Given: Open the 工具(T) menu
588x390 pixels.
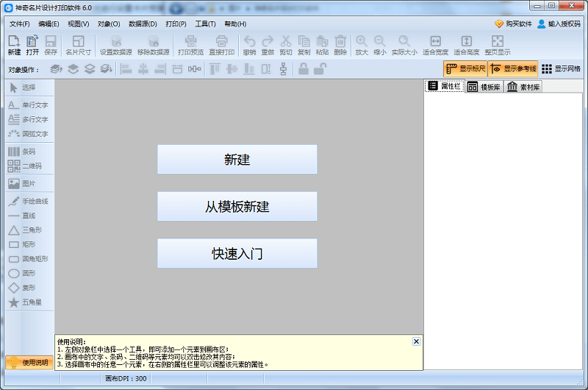Looking at the screenshot, I should [215, 24].
